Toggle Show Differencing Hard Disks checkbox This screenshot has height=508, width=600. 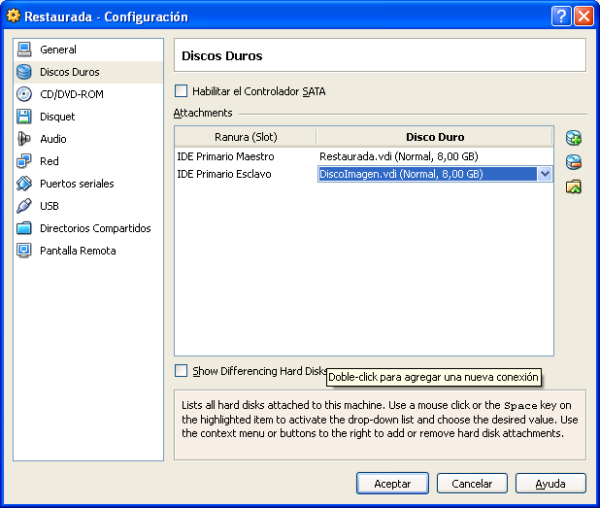tap(181, 371)
